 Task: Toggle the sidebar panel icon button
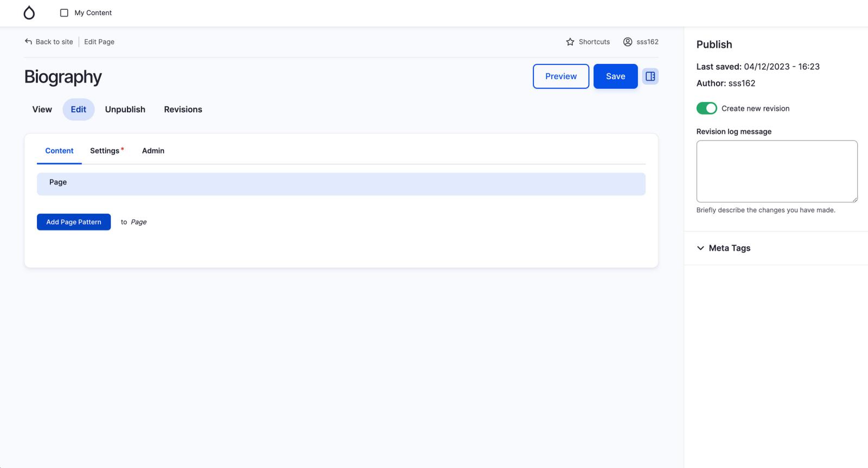650,76
